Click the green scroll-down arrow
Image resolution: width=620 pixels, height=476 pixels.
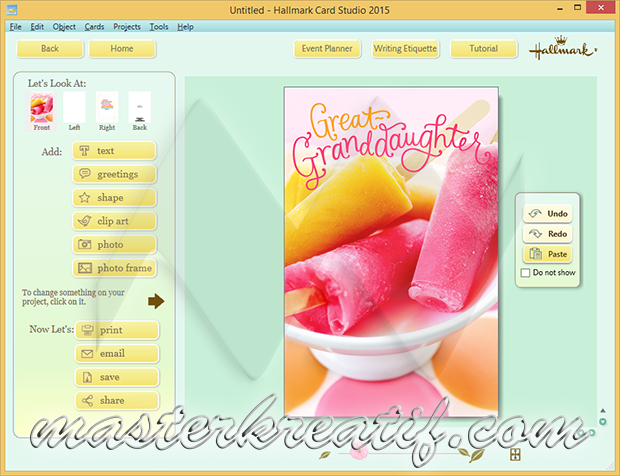[x=603, y=422]
